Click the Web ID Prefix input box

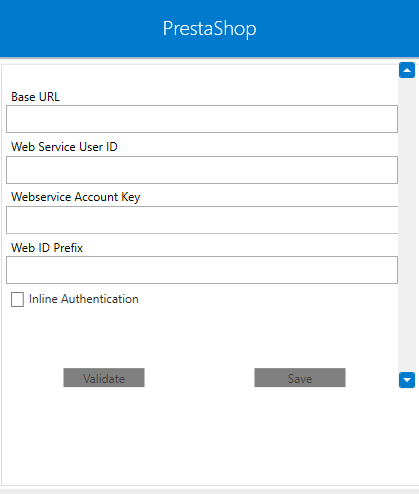pos(202,270)
